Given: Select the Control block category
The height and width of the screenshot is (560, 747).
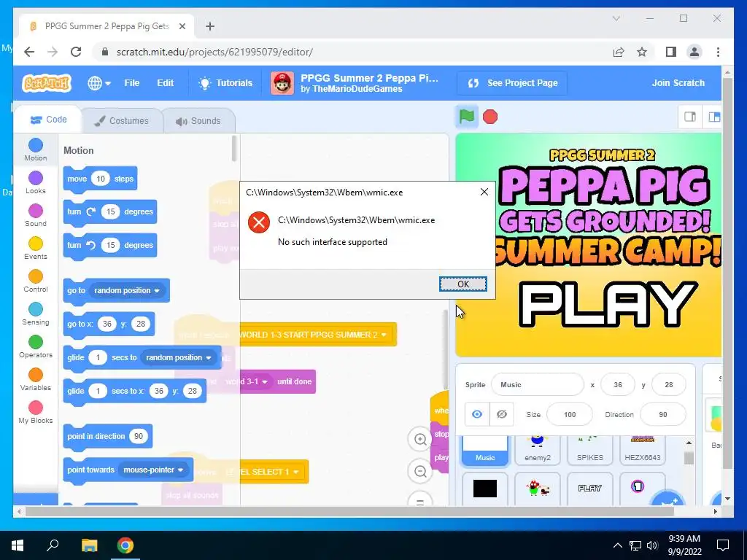Looking at the screenshot, I should [x=36, y=281].
